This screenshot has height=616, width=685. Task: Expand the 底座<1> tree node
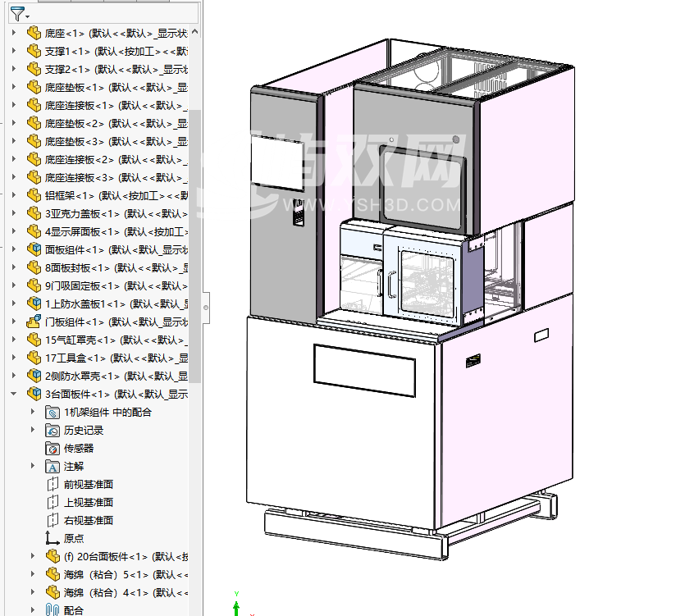click(14, 33)
